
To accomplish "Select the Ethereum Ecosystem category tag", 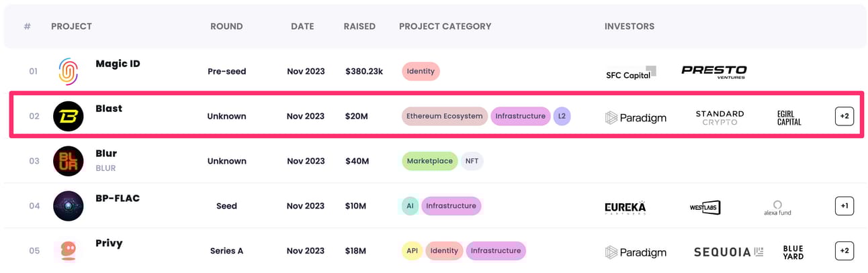I will click(x=444, y=116).
